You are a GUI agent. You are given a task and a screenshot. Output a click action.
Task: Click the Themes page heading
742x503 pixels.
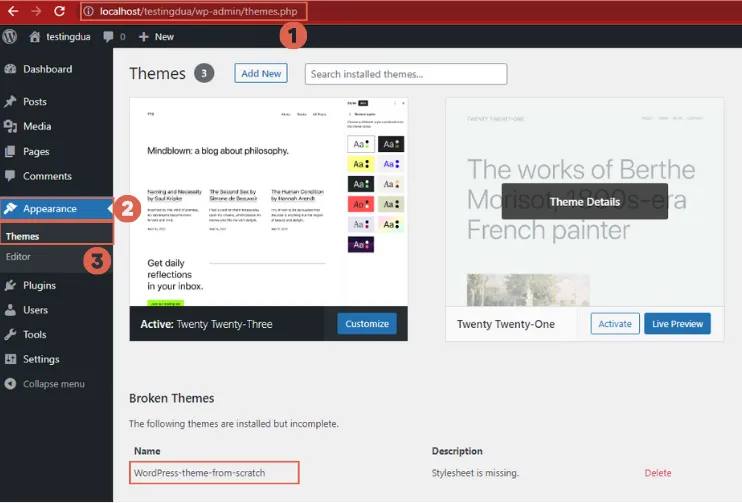coord(157,73)
